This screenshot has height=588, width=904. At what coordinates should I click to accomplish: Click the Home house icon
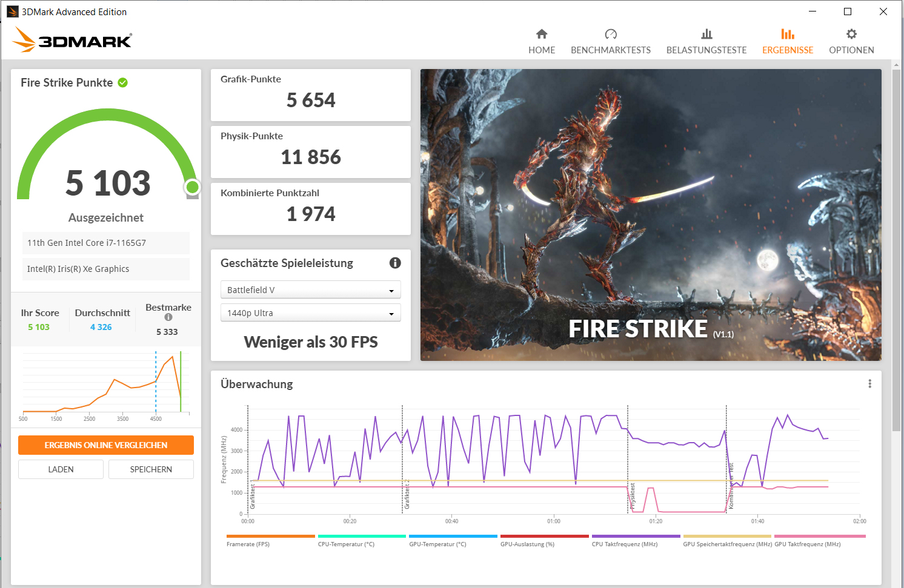click(542, 34)
